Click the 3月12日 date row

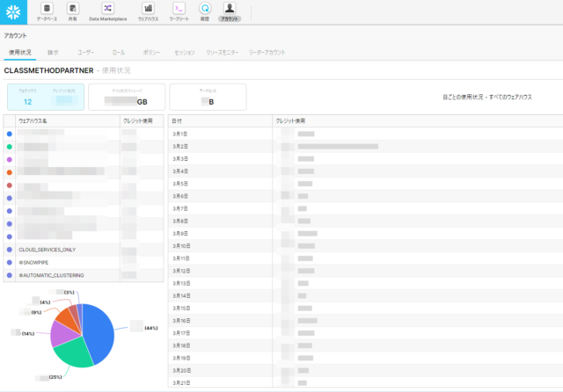(x=366, y=271)
